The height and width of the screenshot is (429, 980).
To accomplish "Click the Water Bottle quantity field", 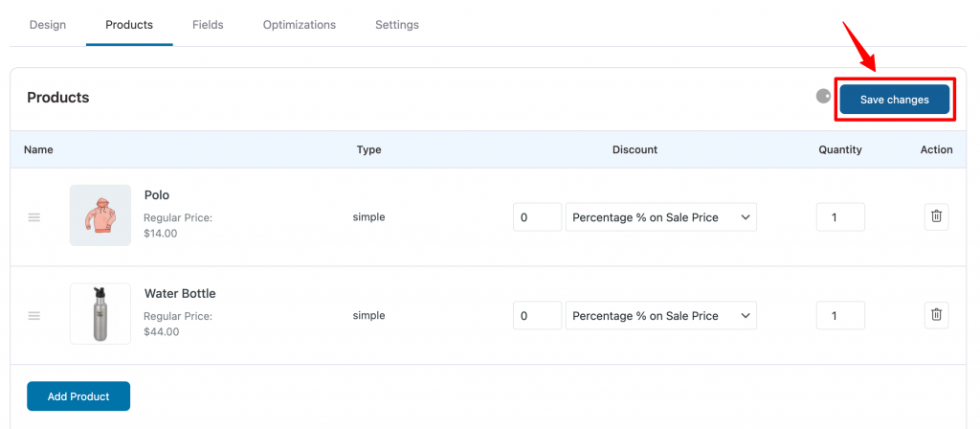I will pos(840,315).
